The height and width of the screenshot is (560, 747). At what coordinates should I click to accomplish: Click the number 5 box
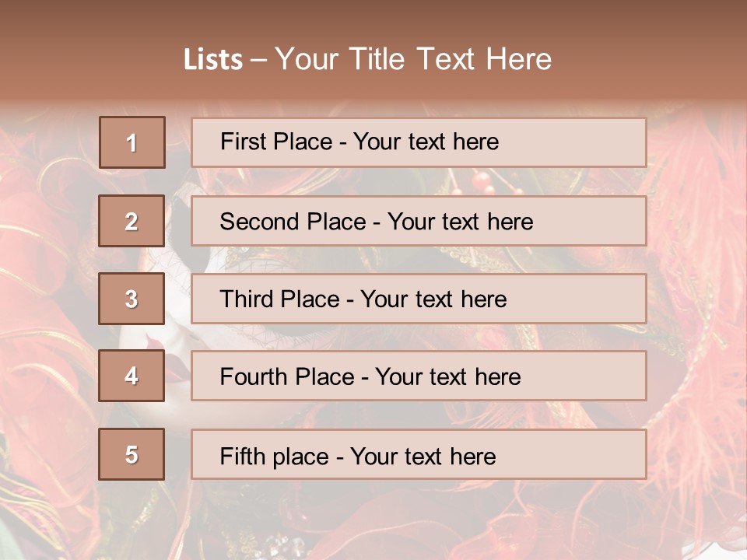[132, 454]
